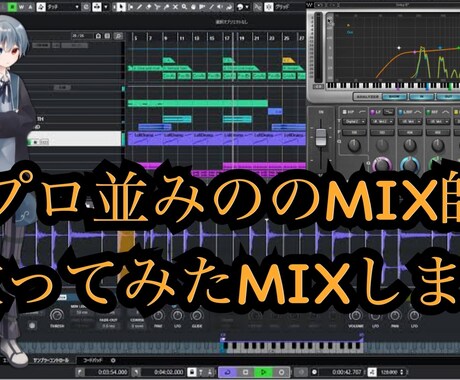460x380 pixels.
Task: Click the EQ input gain fader
Action: pos(321,137)
